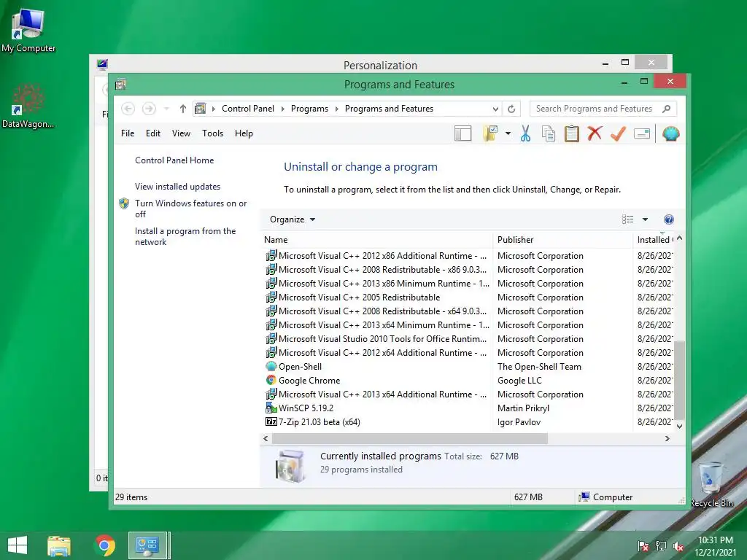Select the DataWagon desktop shortcut
Viewport: 747px width, 560px height.
[28, 106]
